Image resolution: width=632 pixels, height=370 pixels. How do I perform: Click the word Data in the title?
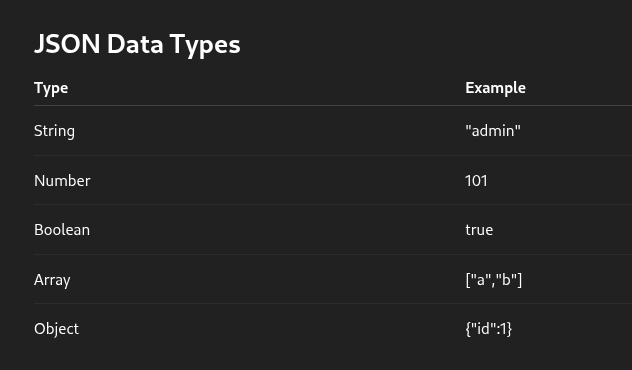[135, 44]
